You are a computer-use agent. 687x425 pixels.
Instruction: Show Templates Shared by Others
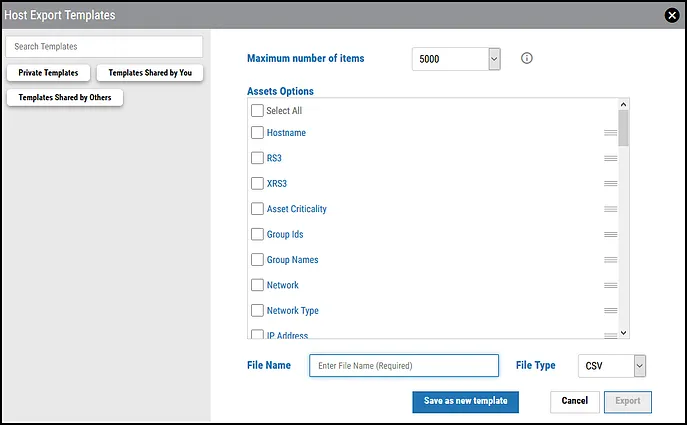(x=65, y=97)
